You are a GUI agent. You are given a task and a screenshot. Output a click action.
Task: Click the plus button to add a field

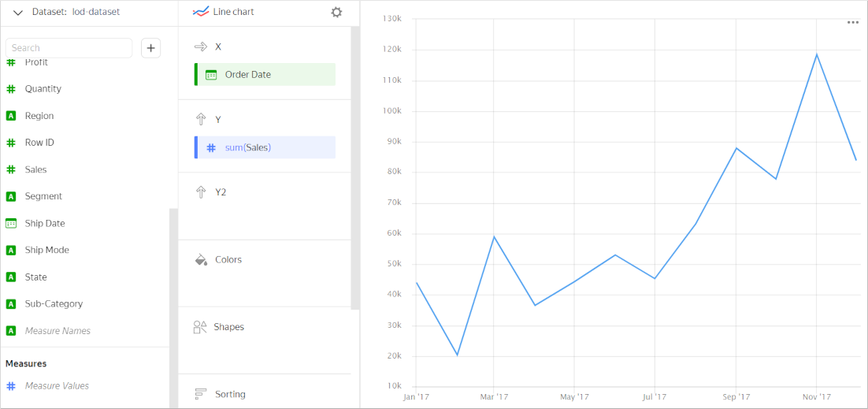coord(151,48)
